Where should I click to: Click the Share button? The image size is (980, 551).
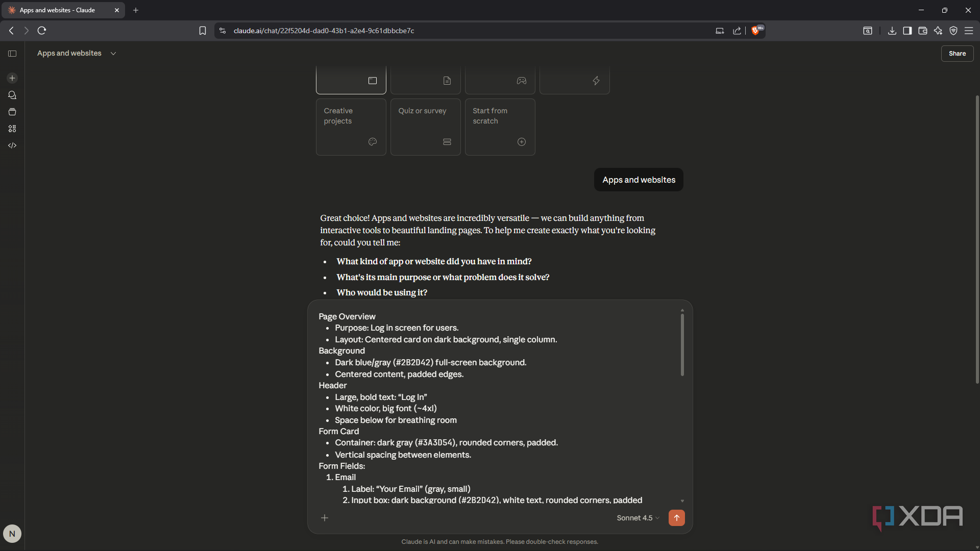957,54
